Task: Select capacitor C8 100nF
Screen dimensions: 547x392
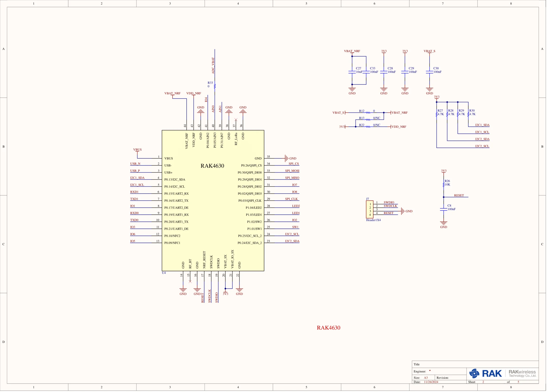Action: click(443, 209)
